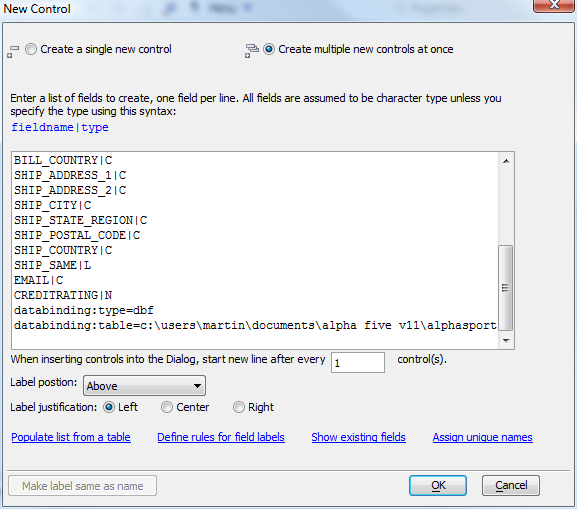Click the controls-per-line input field
Image resolution: width=577 pixels, height=509 pixels.
(358, 363)
